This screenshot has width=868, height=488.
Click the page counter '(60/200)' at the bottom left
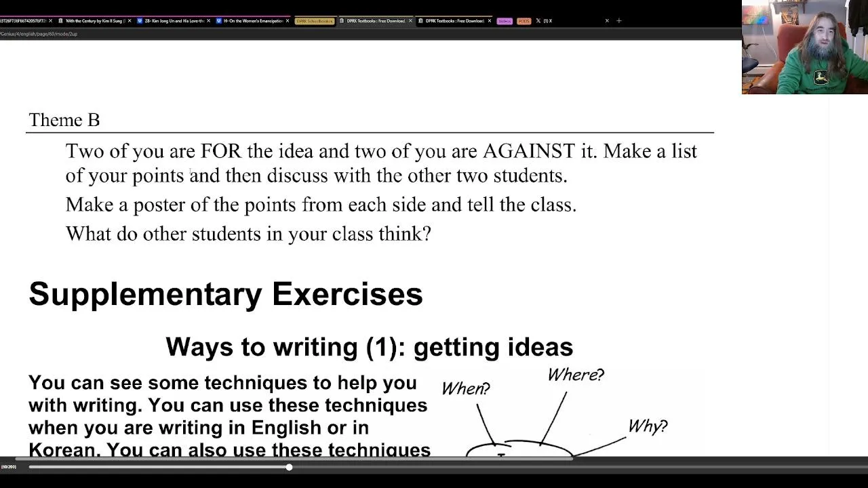tap(8, 467)
